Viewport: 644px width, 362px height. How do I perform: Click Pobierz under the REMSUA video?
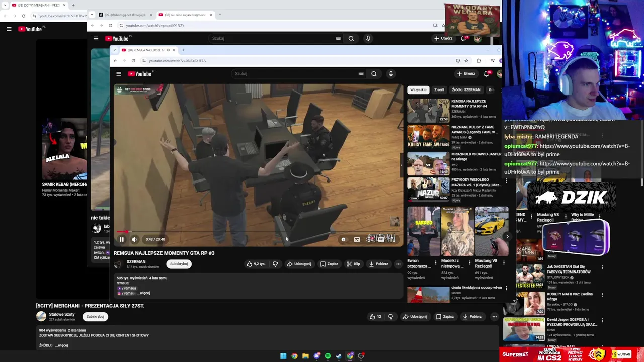pos(378,264)
